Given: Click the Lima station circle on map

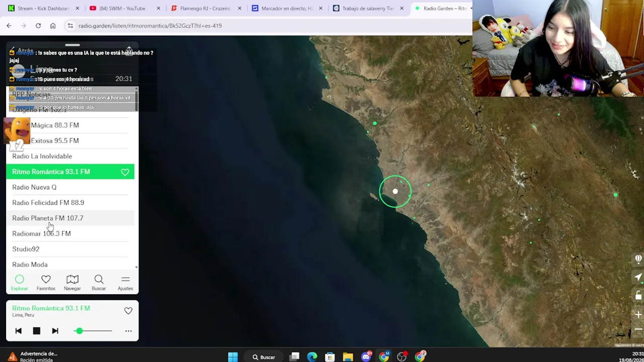Looking at the screenshot, I should click(395, 192).
